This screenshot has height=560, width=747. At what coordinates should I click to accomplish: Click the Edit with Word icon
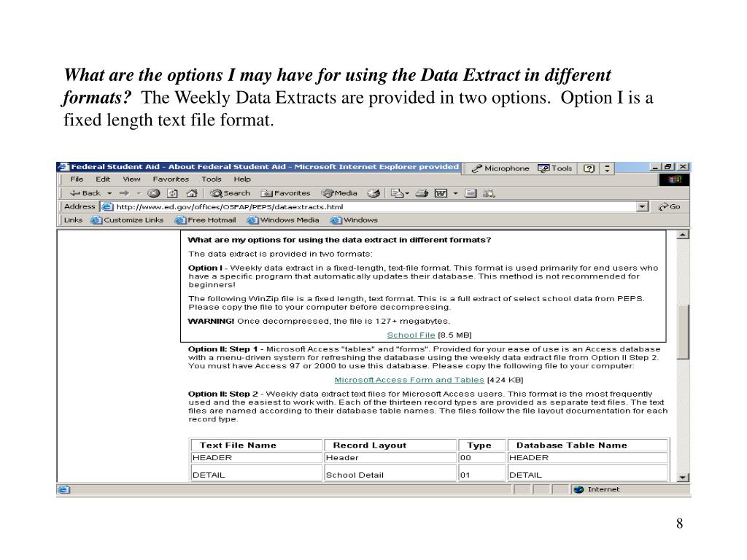(441, 193)
